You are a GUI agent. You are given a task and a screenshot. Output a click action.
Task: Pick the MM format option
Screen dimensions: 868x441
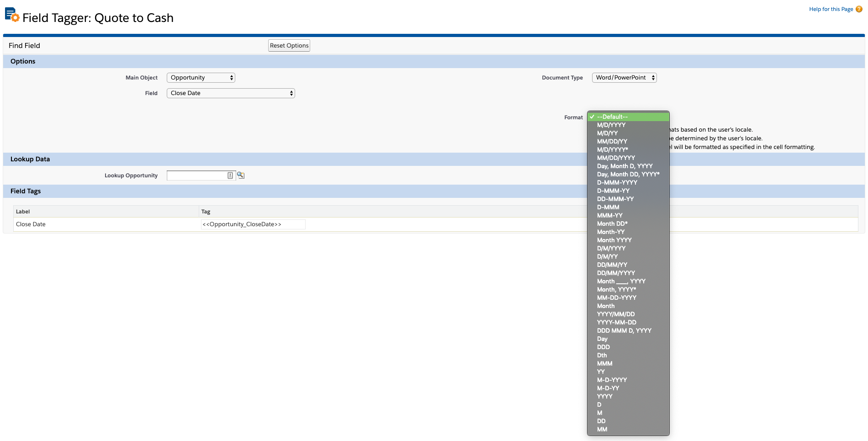click(628, 430)
